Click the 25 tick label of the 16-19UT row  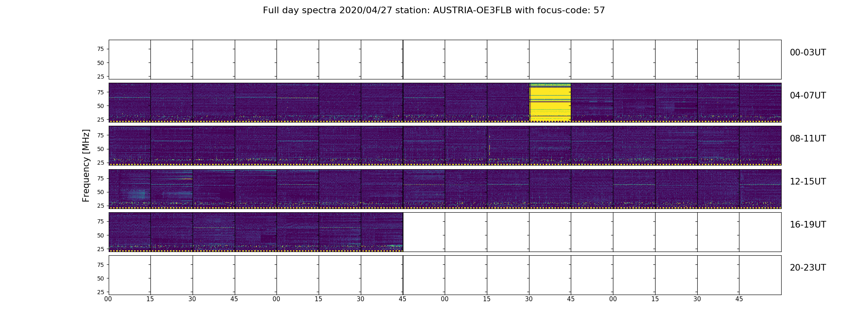coord(100,249)
